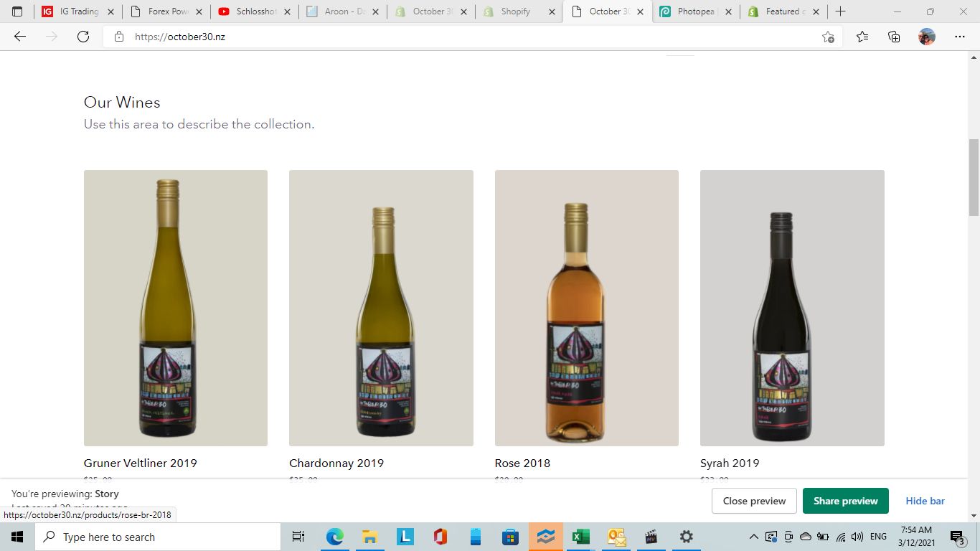The width and height of the screenshot is (980, 551).
Task: Open the blue L app on taskbar
Action: click(405, 537)
